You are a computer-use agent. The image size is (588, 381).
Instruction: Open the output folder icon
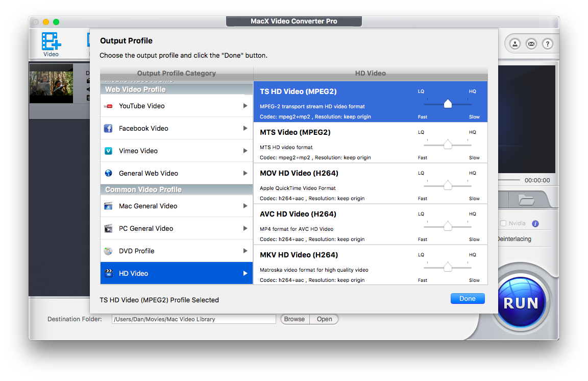(526, 200)
